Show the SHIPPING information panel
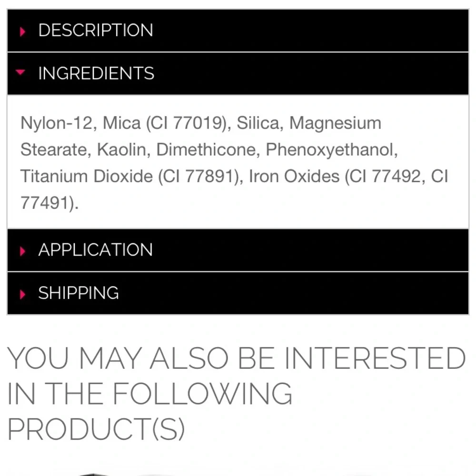Image resolution: width=476 pixels, height=476 pixels. pyautogui.click(x=238, y=293)
